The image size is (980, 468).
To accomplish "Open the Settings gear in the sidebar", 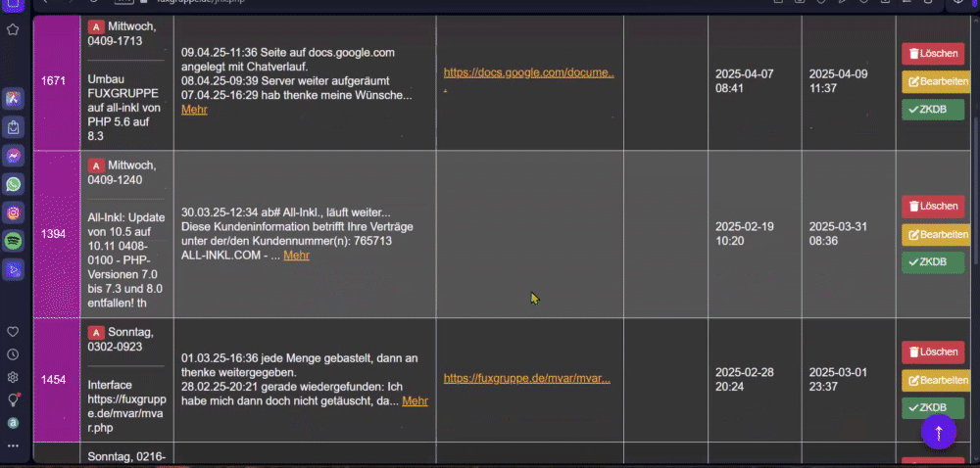I will point(13,377).
